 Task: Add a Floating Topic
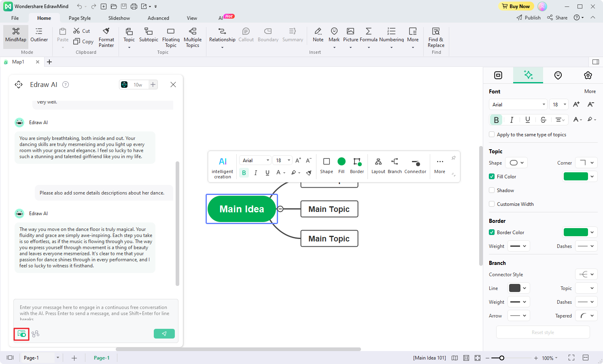[x=171, y=37]
